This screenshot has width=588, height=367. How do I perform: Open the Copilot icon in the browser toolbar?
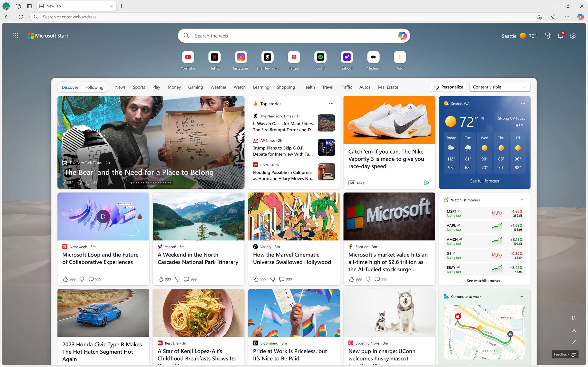pyautogui.click(x=580, y=17)
